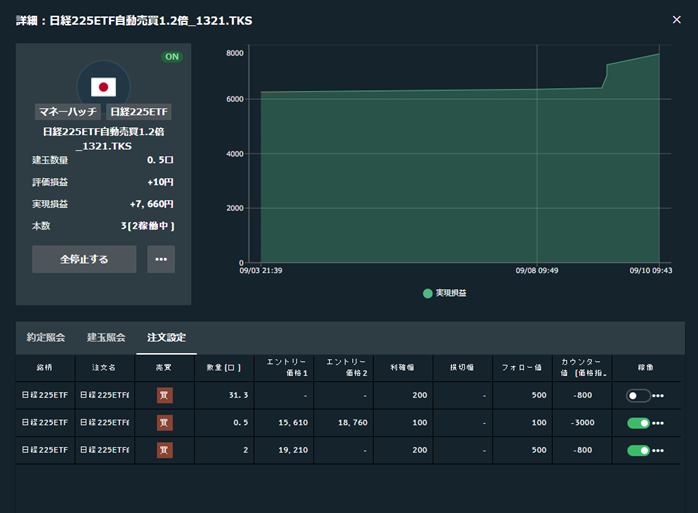Disable the switch for the 19,210 entry order
698x513 pixels.
[638, 451]
